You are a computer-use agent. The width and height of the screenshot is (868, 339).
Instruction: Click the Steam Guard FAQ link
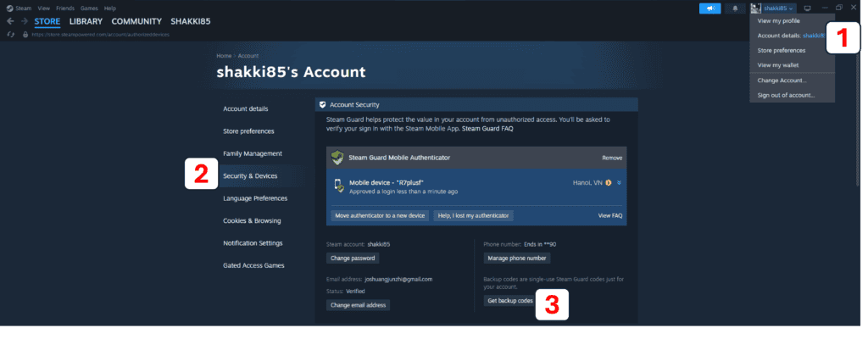[487, 129]
